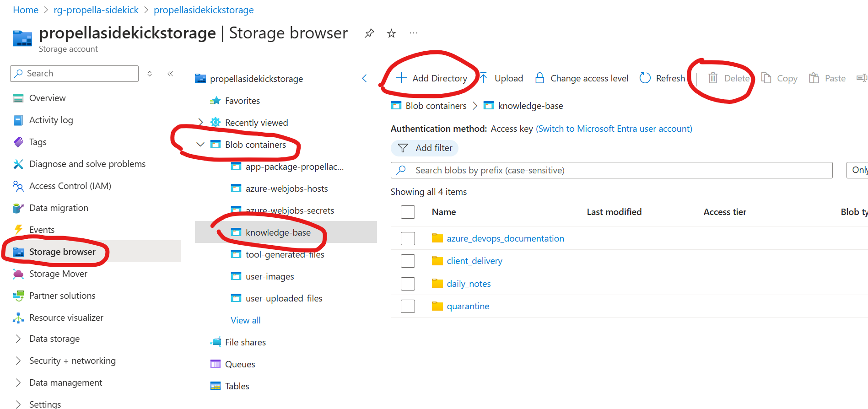Click the Add filter button
Viewport: 868px width, 409px height.
tap(425, 148)
